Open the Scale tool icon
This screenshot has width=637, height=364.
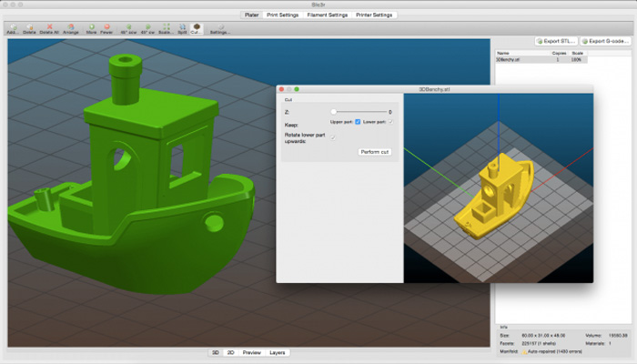(x=167, y=28)
